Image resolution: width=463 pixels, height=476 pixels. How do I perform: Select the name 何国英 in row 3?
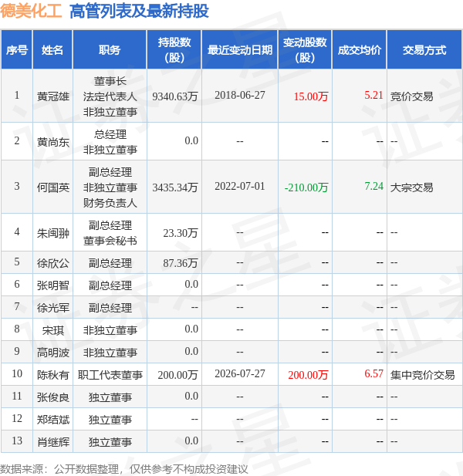(52, 187)
